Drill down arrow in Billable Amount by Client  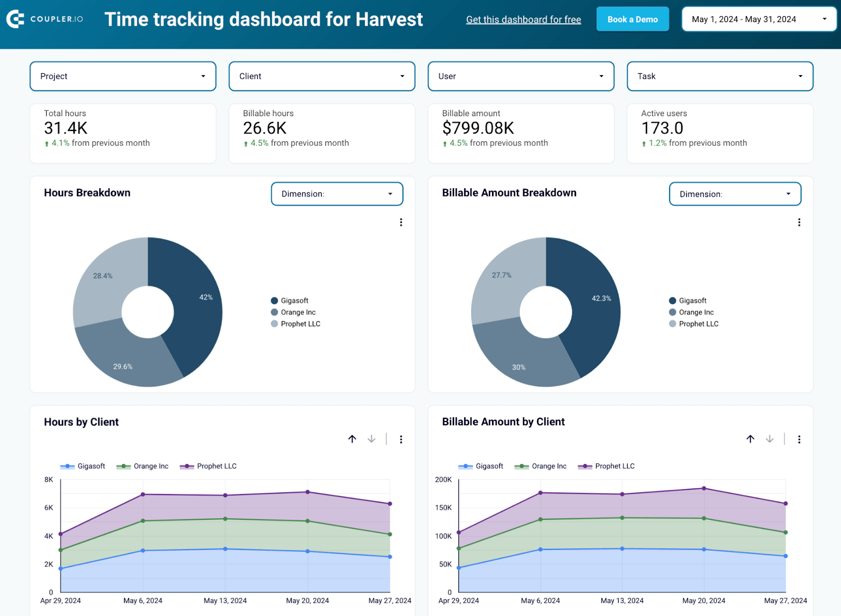tap(770, 439)
